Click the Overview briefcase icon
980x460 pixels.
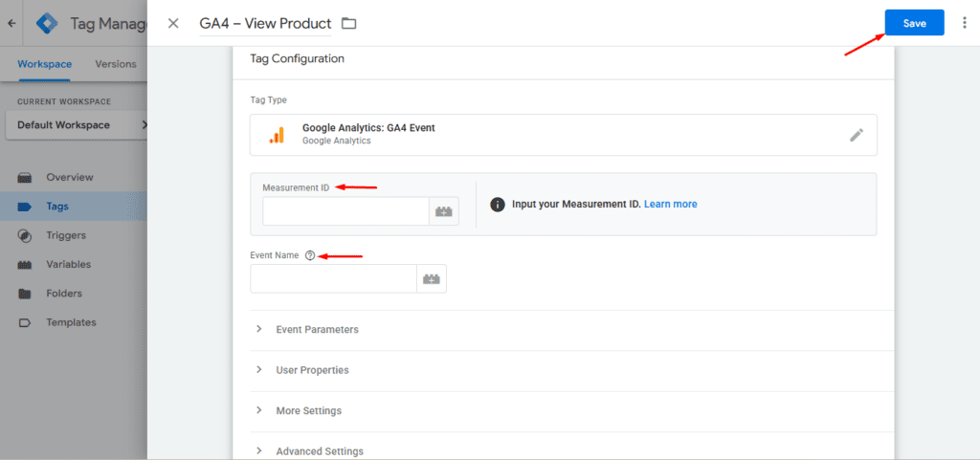(24, 177)
